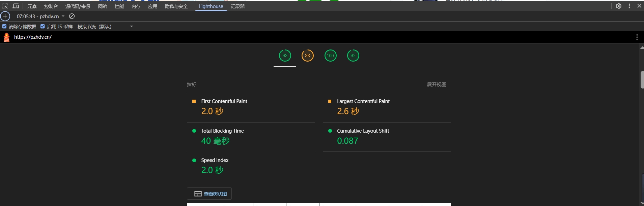This screenshot has height=206, width=644.
Task: Click the clear all reports icon
Action: [x=72, y=16]
